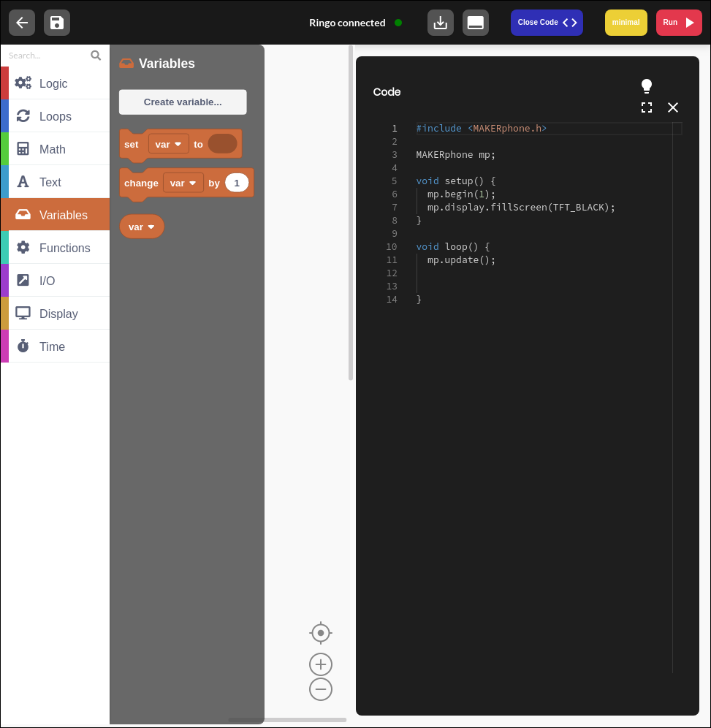Click the Display monitor icon
This screenshot has width=711, height=728.
pyautogui.click(x=23, y=313)
